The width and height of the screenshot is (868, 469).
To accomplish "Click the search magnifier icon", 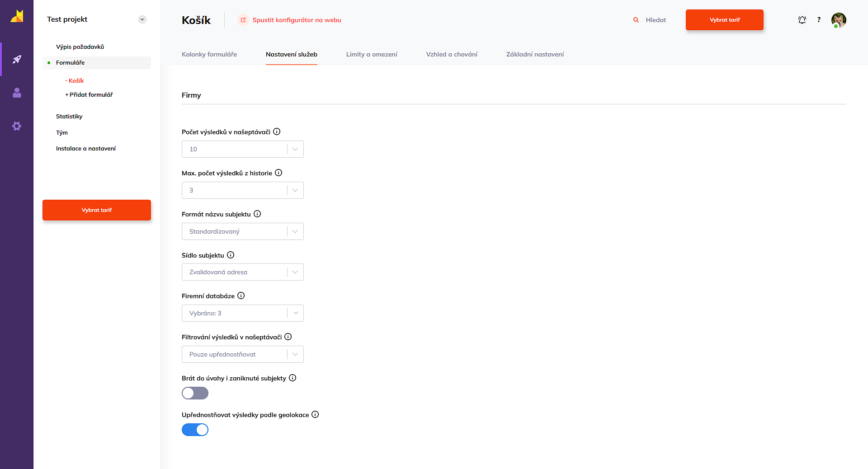I will tap(636, 20).
